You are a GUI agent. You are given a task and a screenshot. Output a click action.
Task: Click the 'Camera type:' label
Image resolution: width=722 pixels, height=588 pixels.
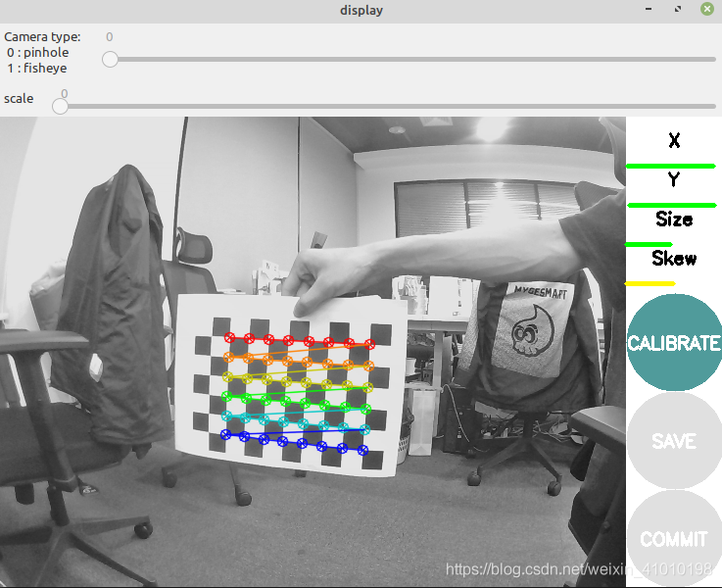coord(42,37)
